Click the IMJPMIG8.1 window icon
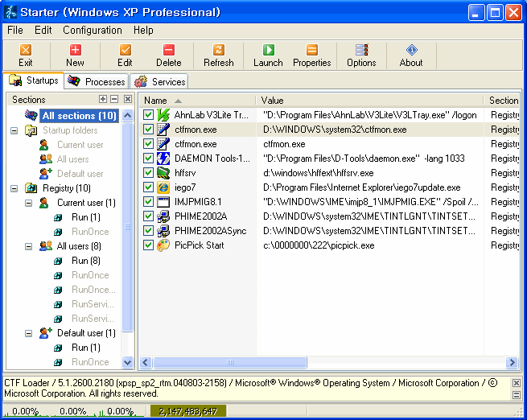The height and width of the screenshot is (420, 527). click(x=163, y=202)
